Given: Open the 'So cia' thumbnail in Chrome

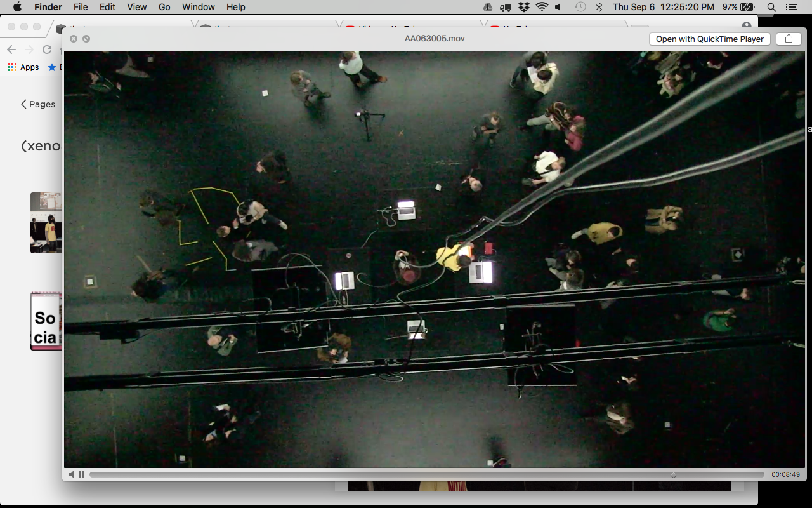Looking at the screenshot, I should [46, 321].
